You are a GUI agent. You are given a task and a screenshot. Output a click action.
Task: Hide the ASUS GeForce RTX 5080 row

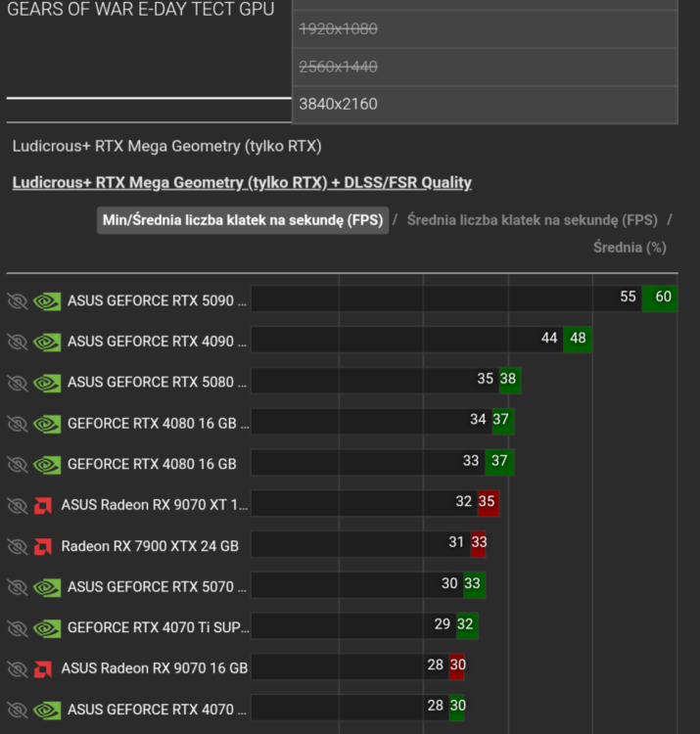pos(18,383)
